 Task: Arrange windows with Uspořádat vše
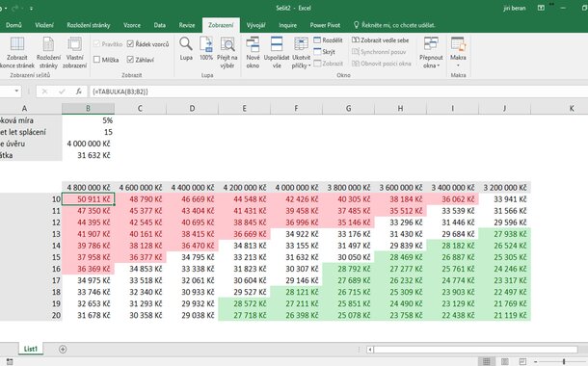click(x=277, y=52)
